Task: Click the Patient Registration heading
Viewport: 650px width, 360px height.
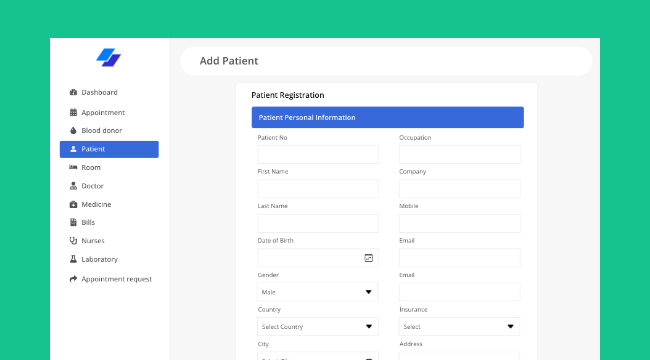Action: coord(288,95)
